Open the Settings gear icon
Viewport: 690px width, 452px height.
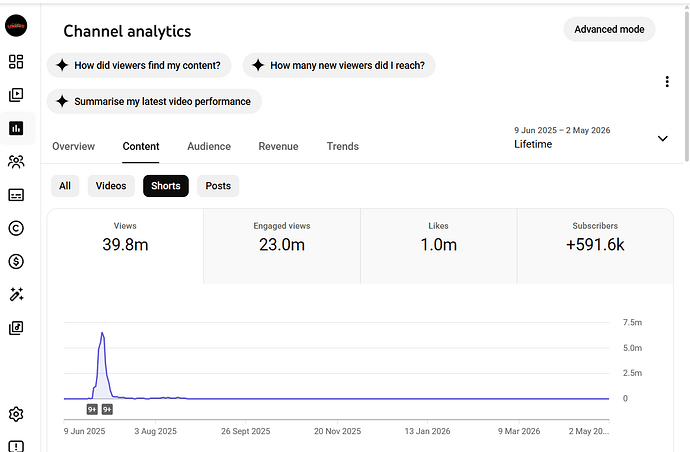[x=16, y=414]
